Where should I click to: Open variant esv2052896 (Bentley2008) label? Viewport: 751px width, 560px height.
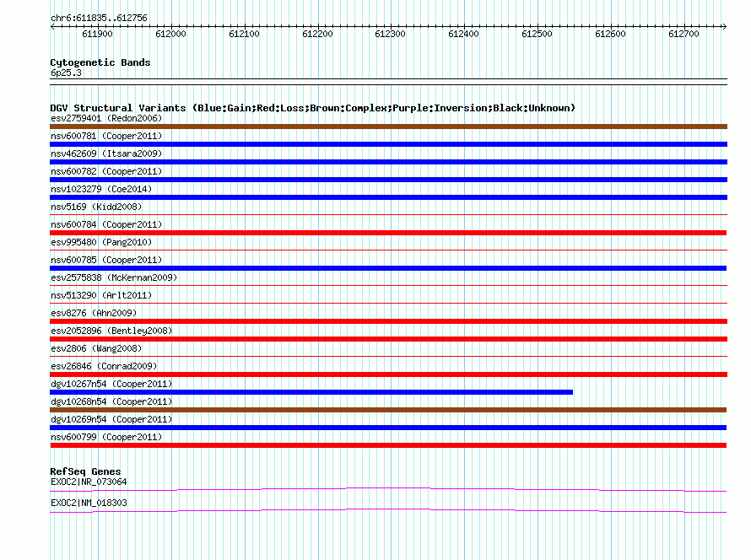click(x=111, y=331)
